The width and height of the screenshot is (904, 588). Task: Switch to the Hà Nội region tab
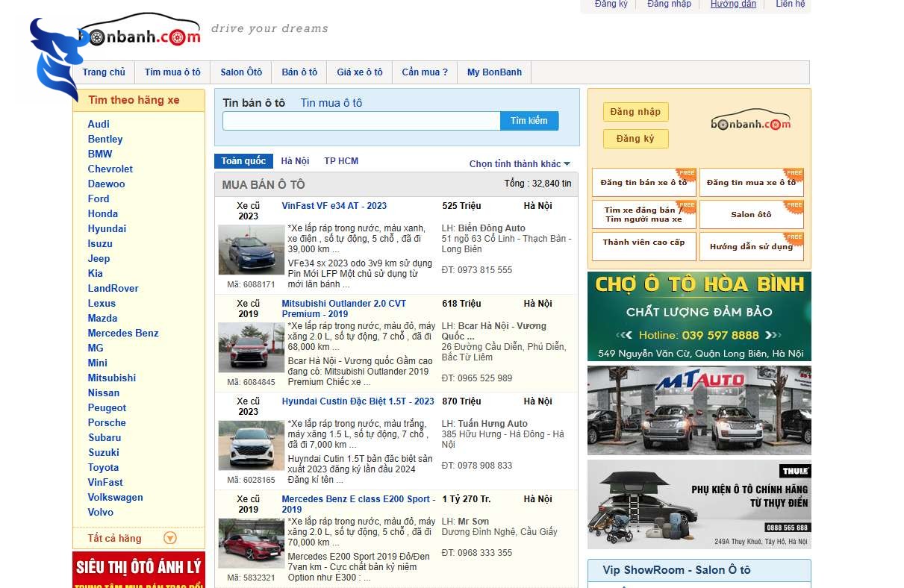click(x=295, y=161)
